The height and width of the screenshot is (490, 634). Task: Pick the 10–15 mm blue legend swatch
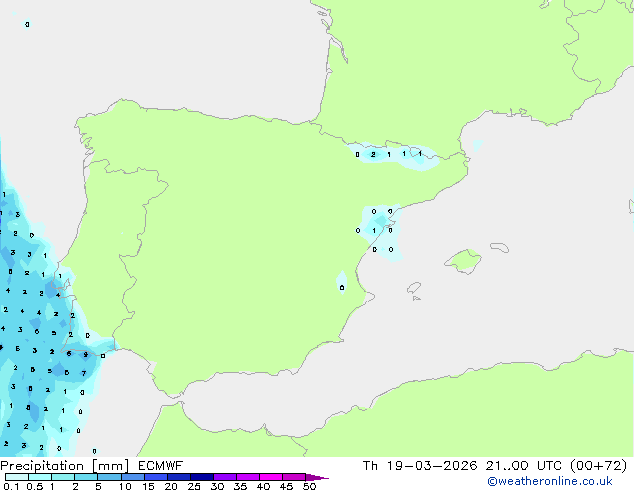coord(132,477)
